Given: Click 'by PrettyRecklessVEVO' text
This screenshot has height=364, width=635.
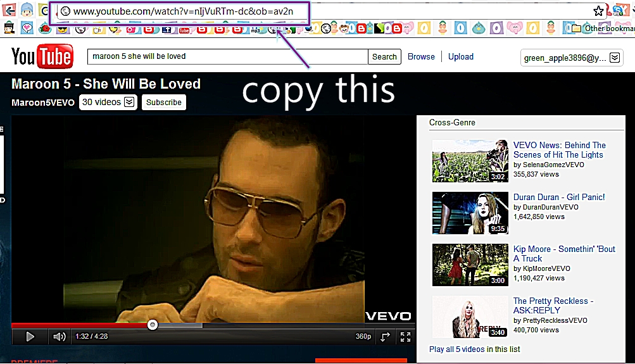Looking at the screenshot, I should point(550,320).
